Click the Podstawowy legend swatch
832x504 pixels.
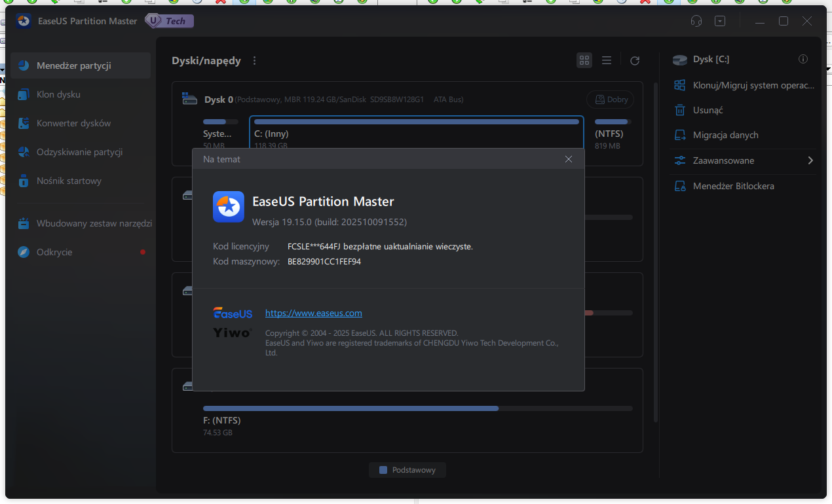383,470
